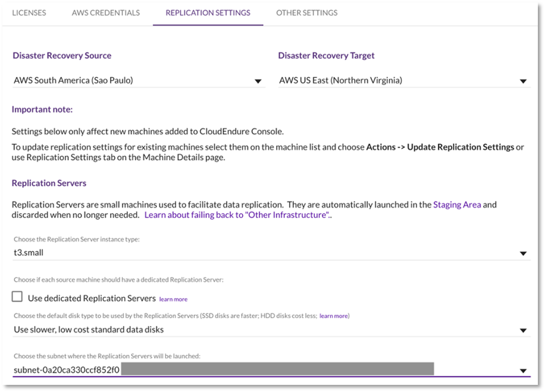Open the AWS Credentials tab
The width and height of the screenshot is (545, 392).
click(x=106, y=13)
